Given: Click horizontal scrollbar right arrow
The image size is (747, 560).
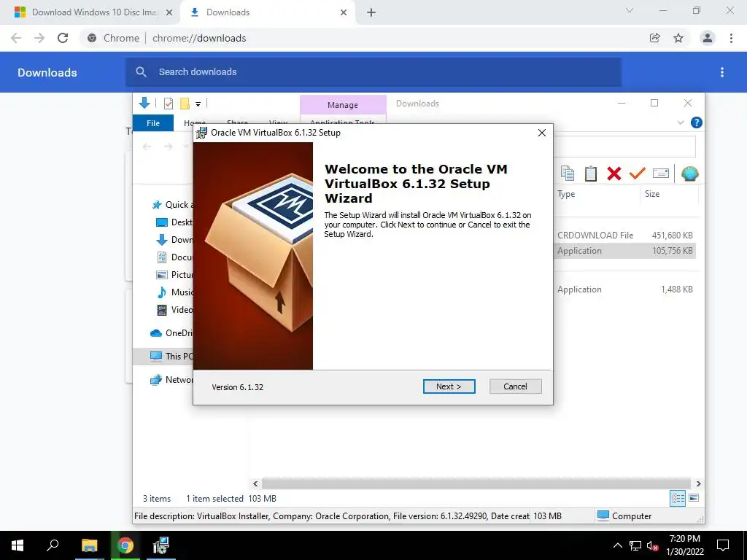Looking at the screenshot, I should pyautogui.click(x=698, y=484).
